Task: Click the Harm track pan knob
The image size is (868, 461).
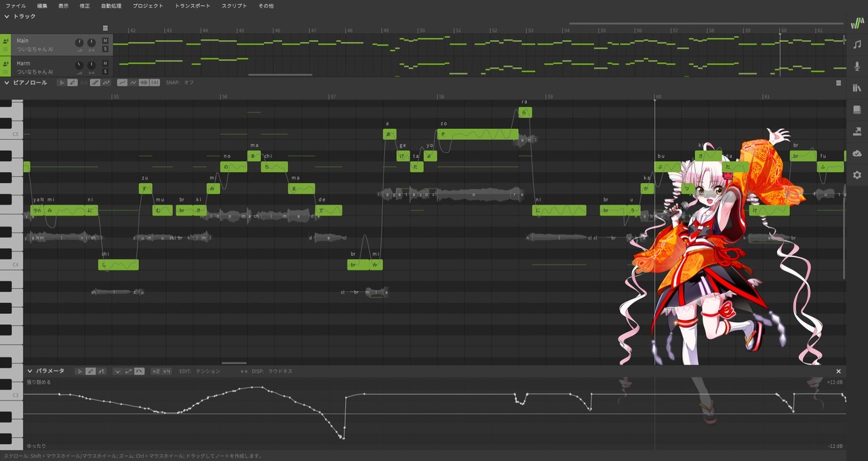Action: pos(92,65)
